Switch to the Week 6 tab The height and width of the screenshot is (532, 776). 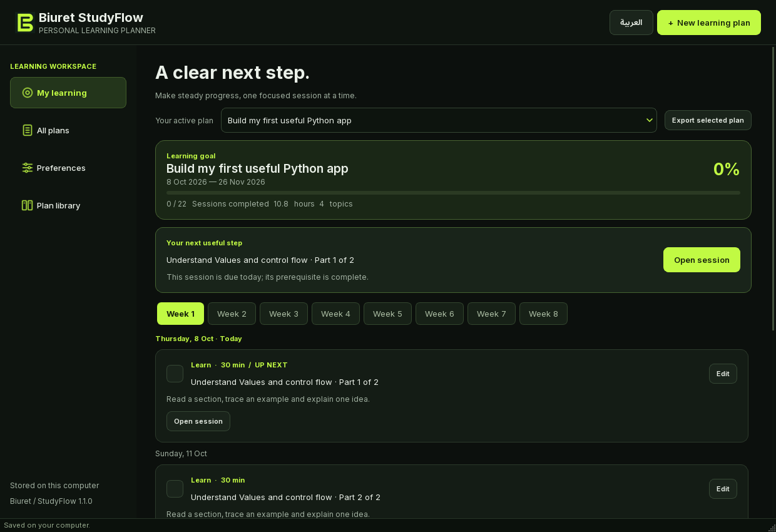click(x=439, y=314)
